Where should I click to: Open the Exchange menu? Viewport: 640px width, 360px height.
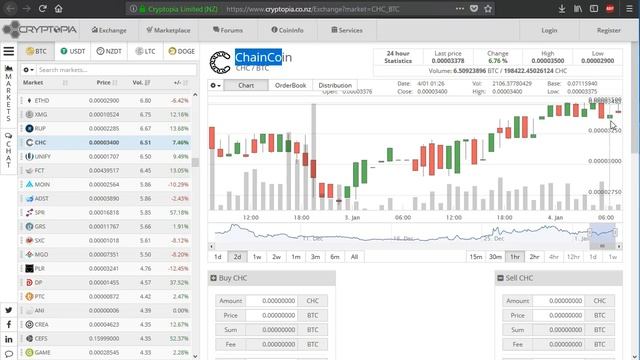pos(109,30)
